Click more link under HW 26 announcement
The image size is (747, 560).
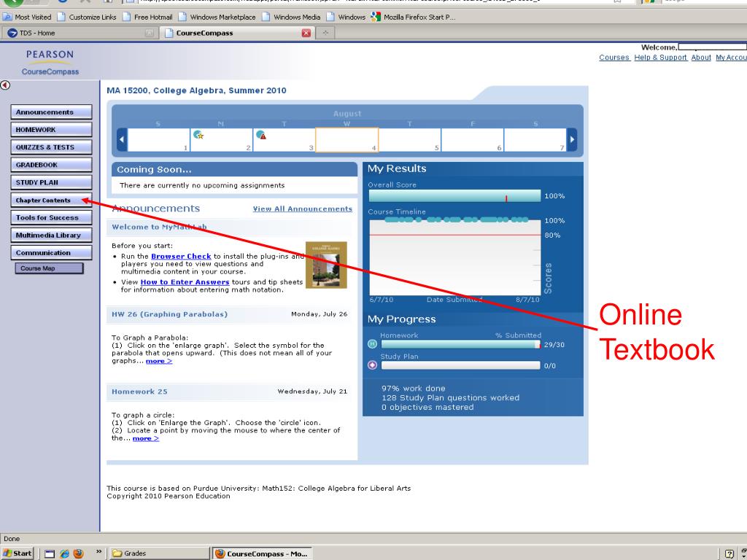[x=158, y=361]
